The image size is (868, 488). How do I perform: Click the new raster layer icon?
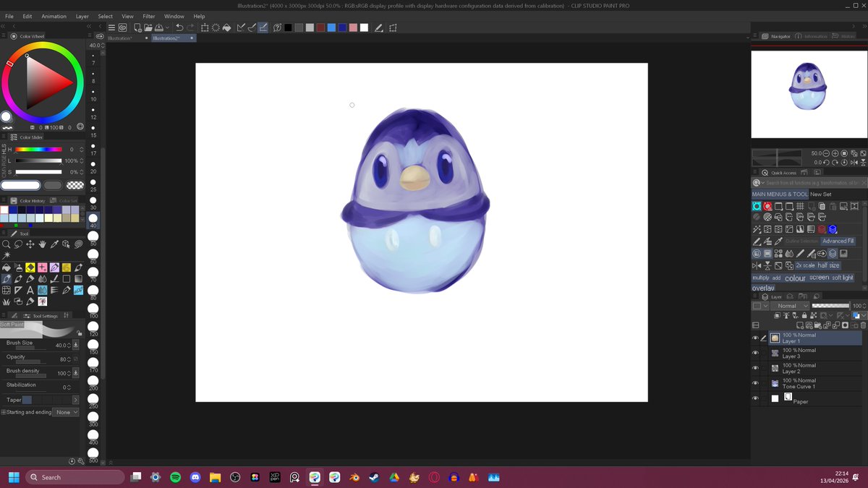coord(800,325)
